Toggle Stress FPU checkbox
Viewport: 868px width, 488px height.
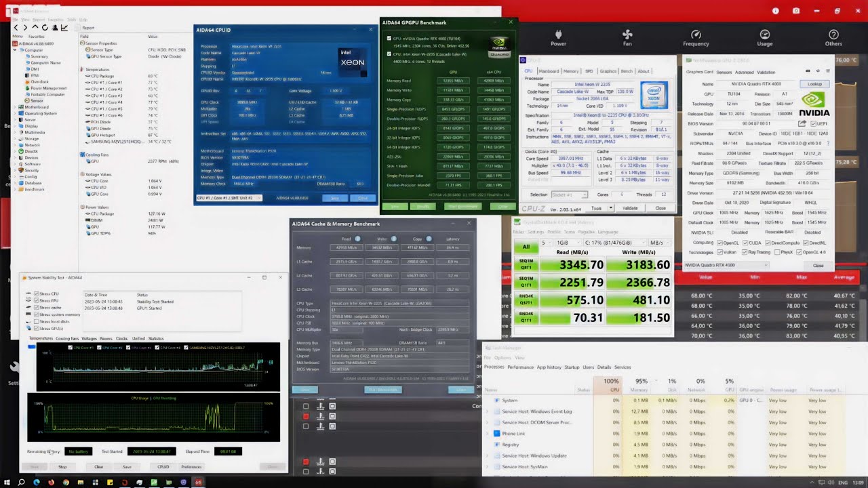tap(37, 300)
